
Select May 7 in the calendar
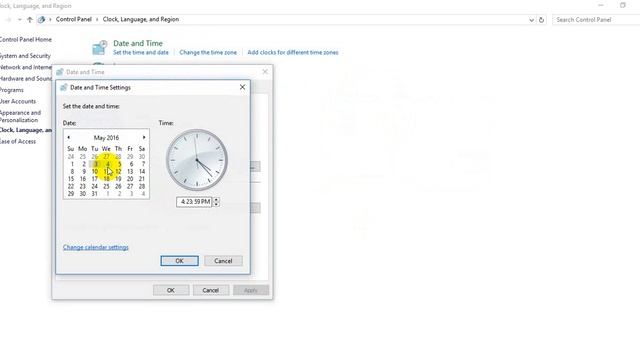pos(143,164)
